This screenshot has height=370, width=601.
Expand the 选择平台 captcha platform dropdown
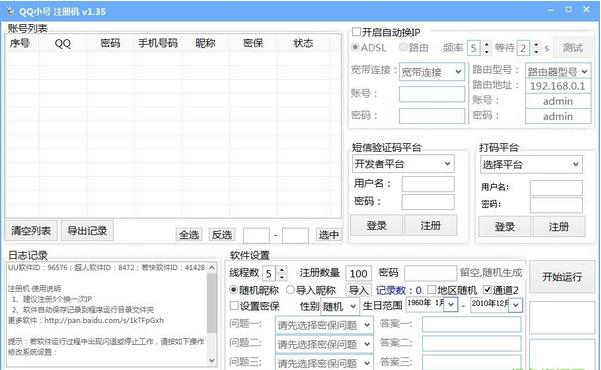[x=531, y=164]
